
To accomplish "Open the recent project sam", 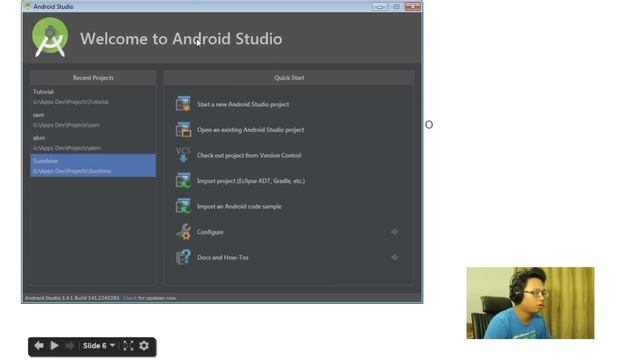I will click(x=93, y=120).
